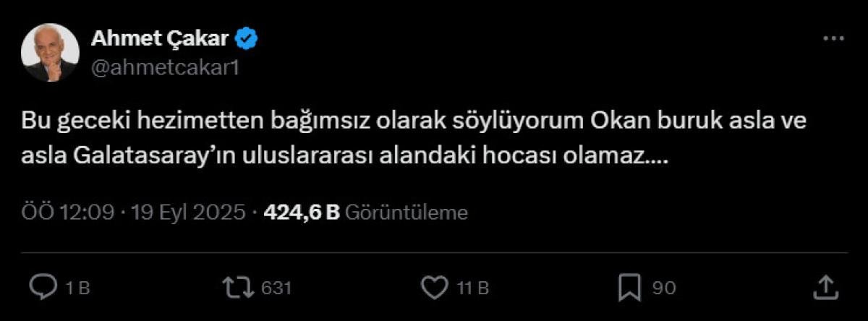Click the retweet arrows icon
Viewport: 868px width, 321px height.
coord(238,288)
